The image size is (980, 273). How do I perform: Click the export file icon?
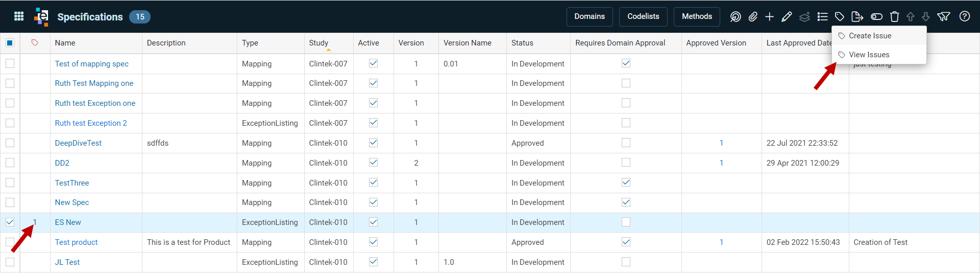click(x=857, y=17)
